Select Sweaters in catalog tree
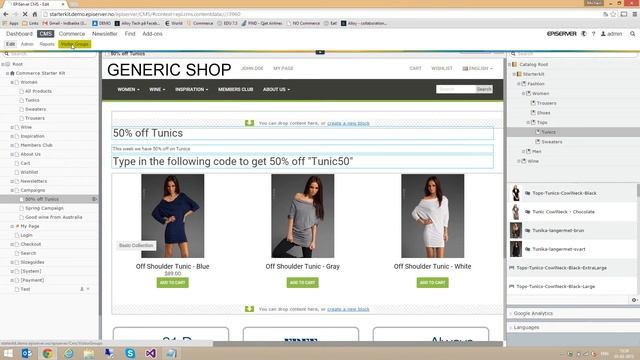 coord(552,142)
